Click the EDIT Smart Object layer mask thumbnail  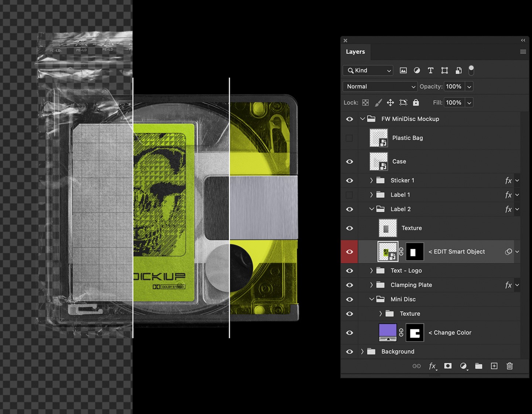point(415,251)
